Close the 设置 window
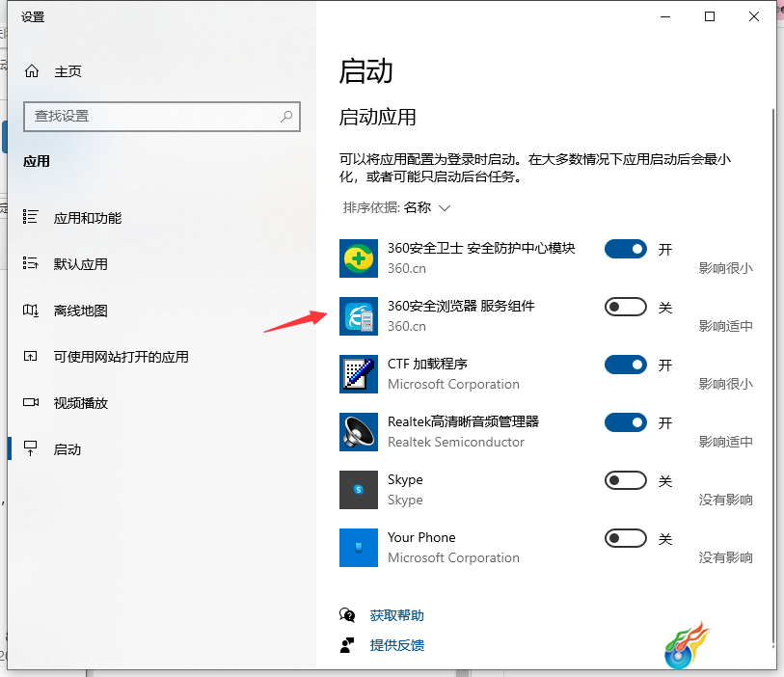This screenshot has width=784, height=677. click(x=754, y=16)
